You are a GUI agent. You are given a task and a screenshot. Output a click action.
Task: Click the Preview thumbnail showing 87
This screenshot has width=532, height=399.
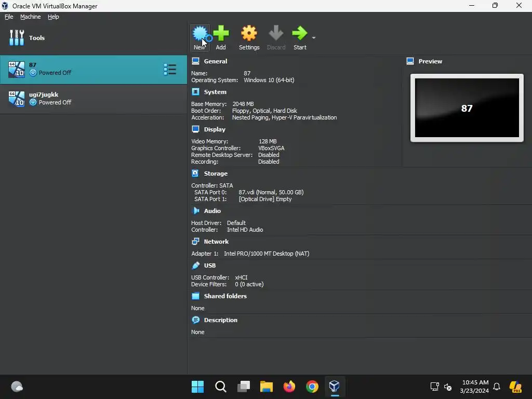coord(467,108)
